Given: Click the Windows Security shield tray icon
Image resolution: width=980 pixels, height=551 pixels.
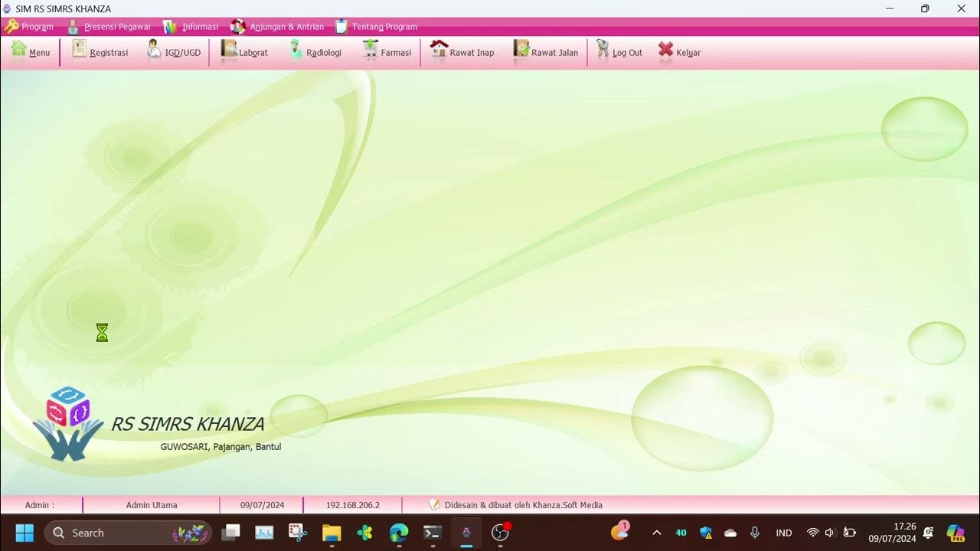Looking at the screenshot, I should (x=706, y=533).
